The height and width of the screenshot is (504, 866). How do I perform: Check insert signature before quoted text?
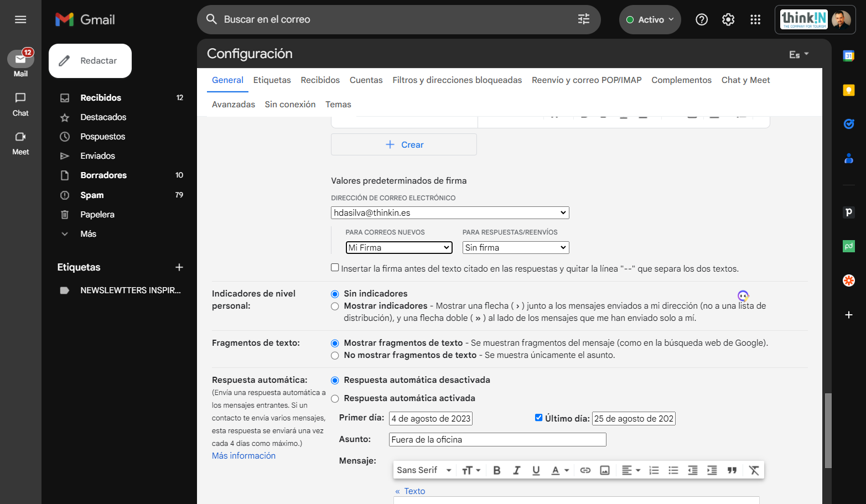pos(335,268)
